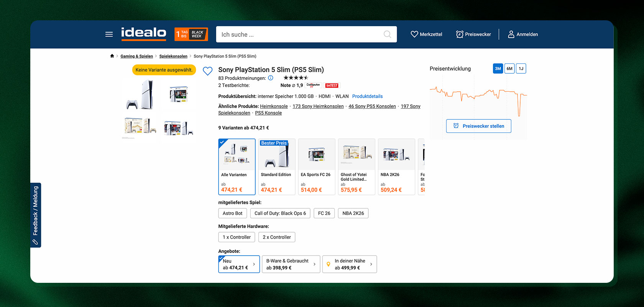Open Merkzettel wishlist link
The image size is (644, 307).
coord(426,34)
